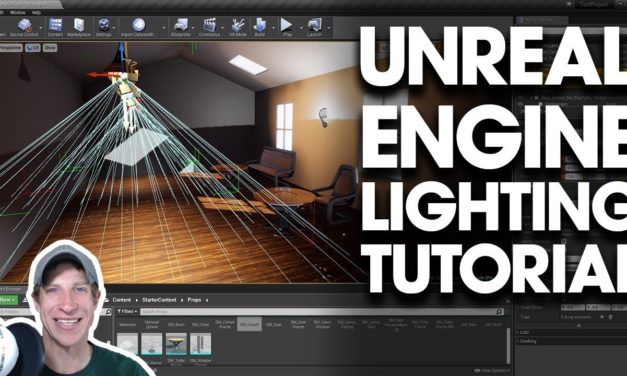This screenshot has height=376, width=627.
Task: Select the round table in the viewport
Action: [285, 197]
